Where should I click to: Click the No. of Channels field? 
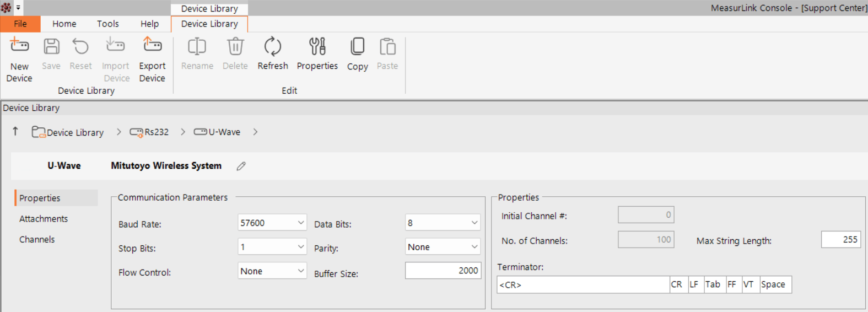[646, 239]
